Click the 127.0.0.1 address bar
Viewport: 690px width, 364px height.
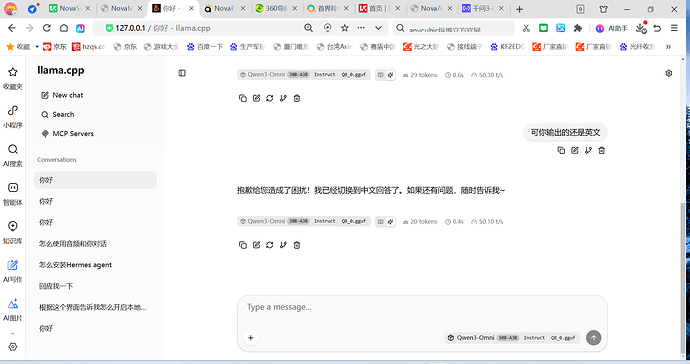click(202, 28)
